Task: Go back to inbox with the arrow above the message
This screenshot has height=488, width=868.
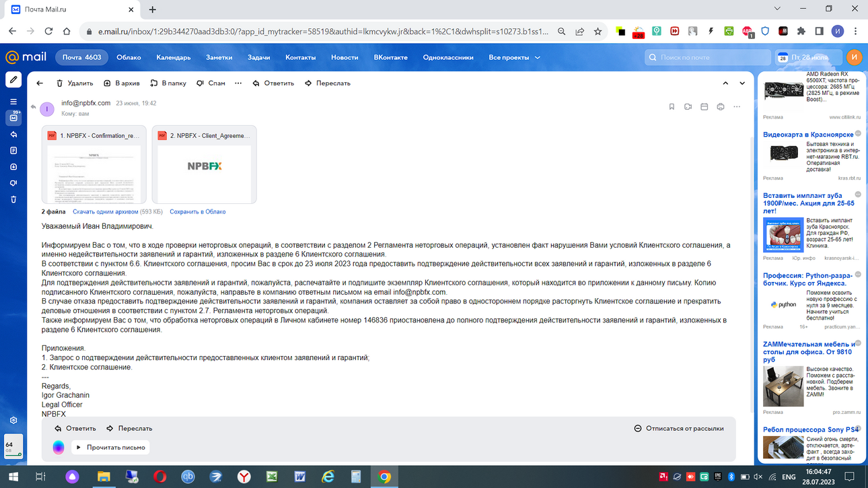Action: 40,83
